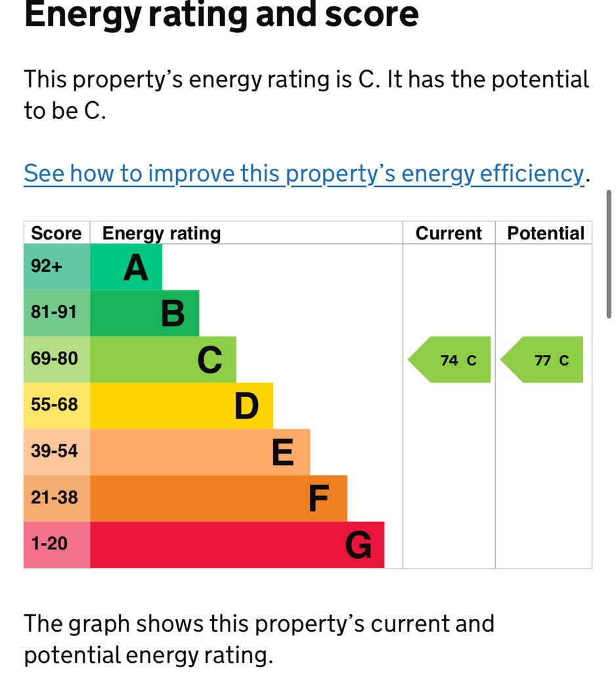616x673 pixels.
Task: Select the 21-38 score range cell
Action: [57, 498]
